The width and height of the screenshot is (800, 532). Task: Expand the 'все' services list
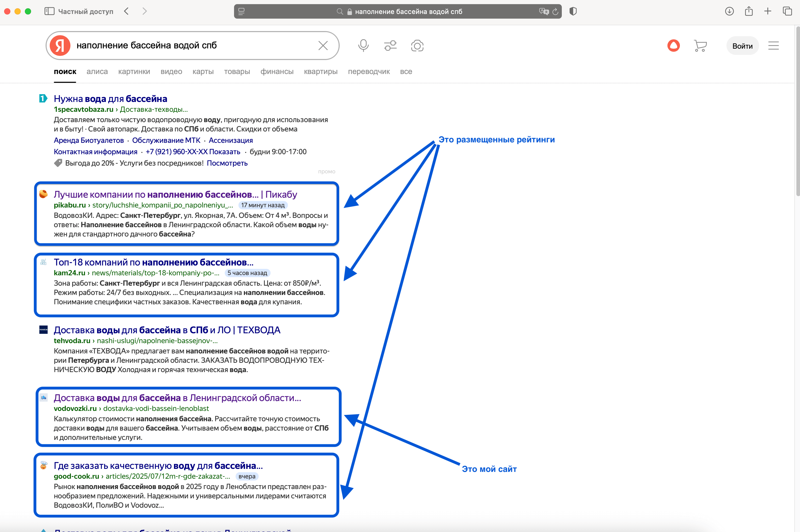click(x=406, y=72)
